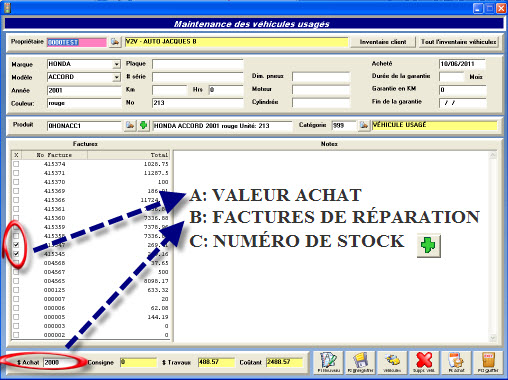Click the Notes scrollbar down arrow
Viewport: 508px width, 380px height.
click(493, 338)
